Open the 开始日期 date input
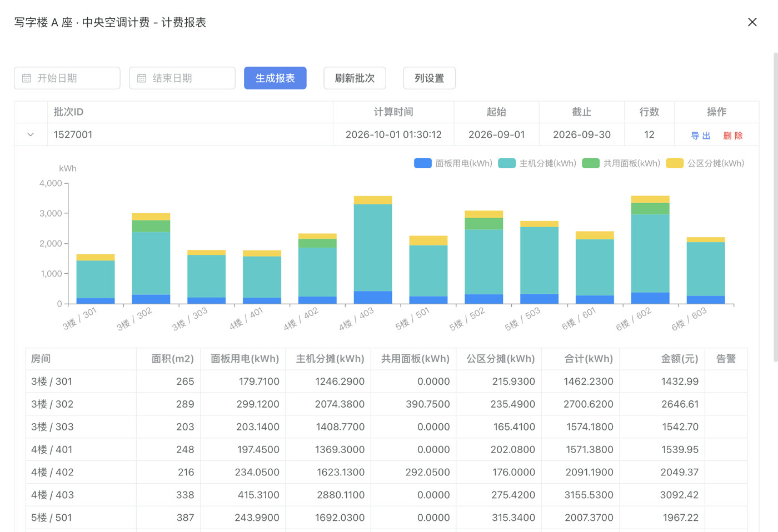 [67, 78]
